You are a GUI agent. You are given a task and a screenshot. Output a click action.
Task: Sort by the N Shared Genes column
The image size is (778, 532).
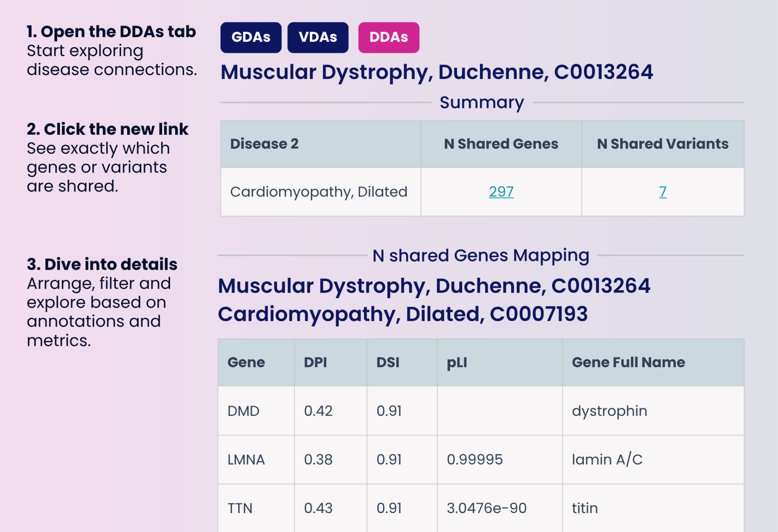coord(501,144)
